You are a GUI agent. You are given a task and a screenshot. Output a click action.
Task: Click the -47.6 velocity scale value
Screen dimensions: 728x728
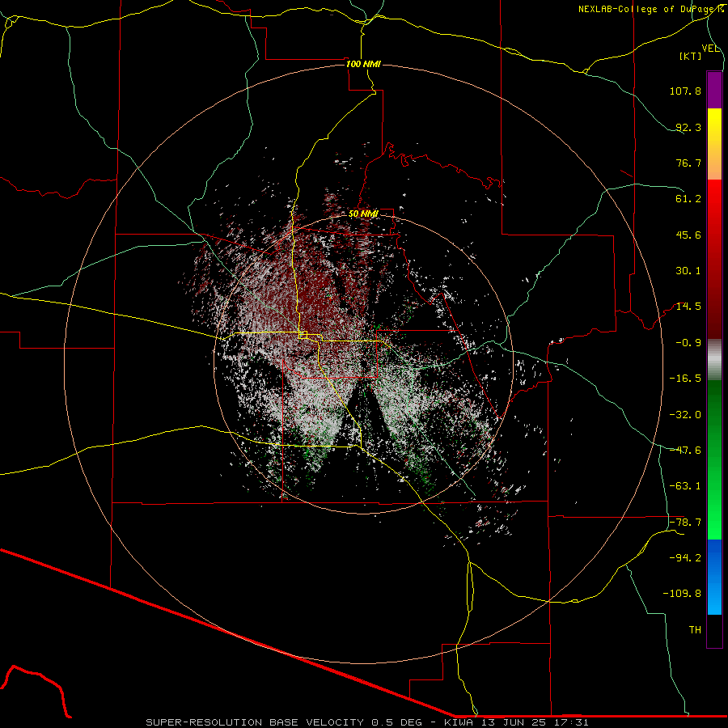click(685, 451)
